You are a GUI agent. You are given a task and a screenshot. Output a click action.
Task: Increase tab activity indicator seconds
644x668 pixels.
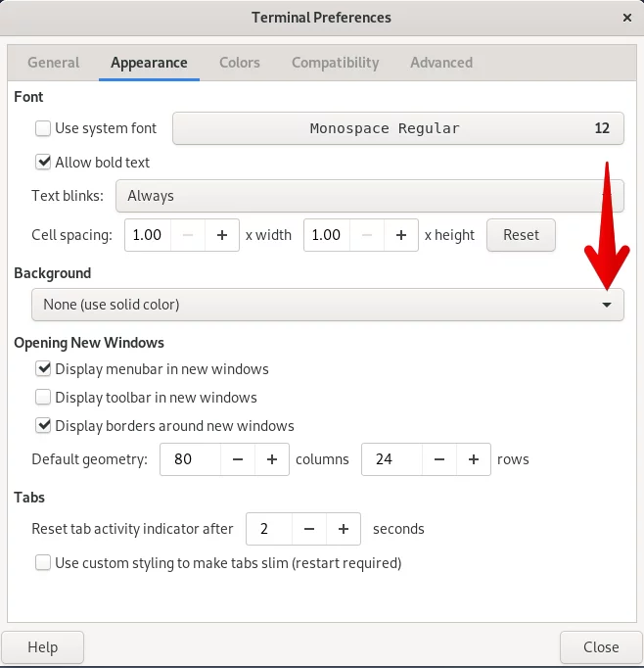click(344, 529)
